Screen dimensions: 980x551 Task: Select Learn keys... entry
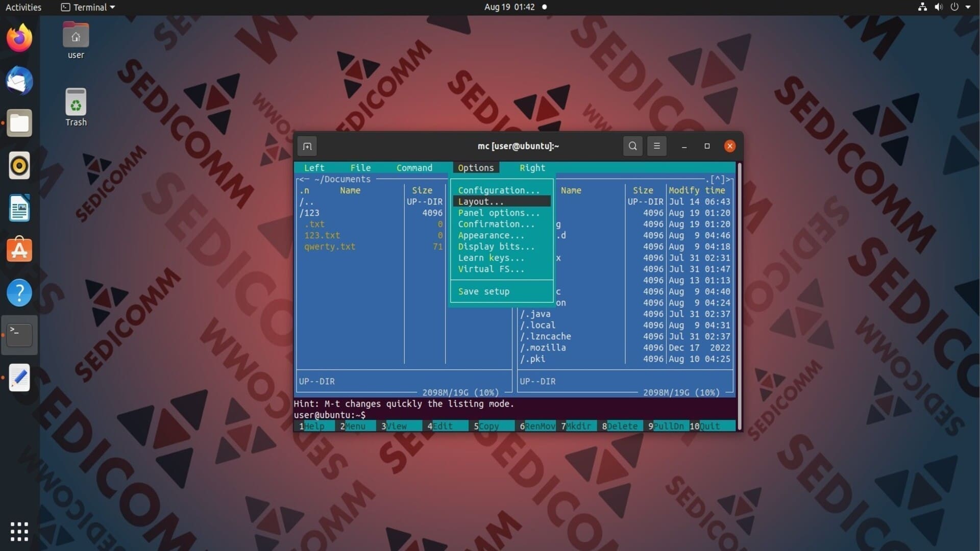(x=502, y=258)
